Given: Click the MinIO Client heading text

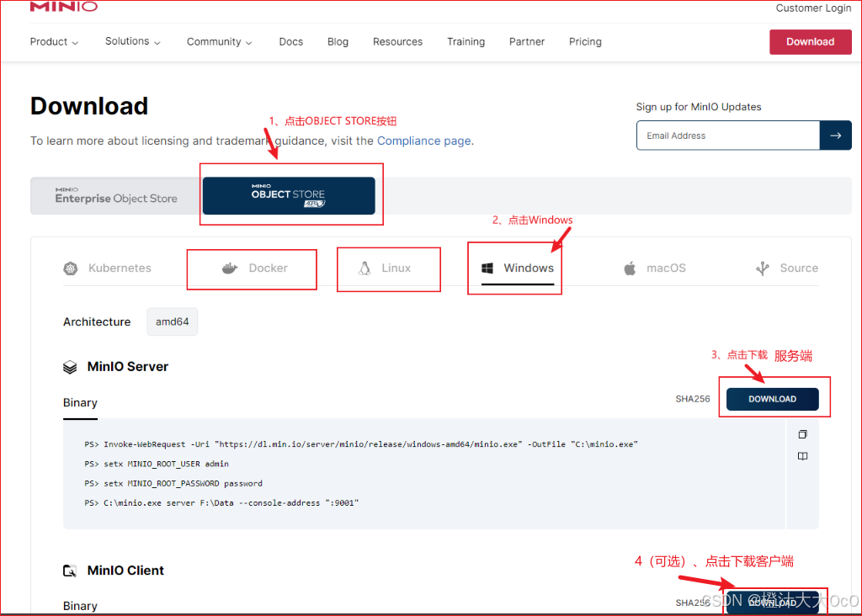Looking at the screenshot, I should [x=125, y=571].
